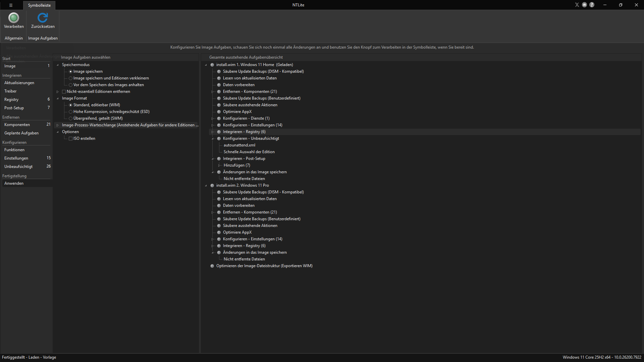
Task: Choose Hohe Kompression (ESD) format option
Action: click(x=70, y=112)
